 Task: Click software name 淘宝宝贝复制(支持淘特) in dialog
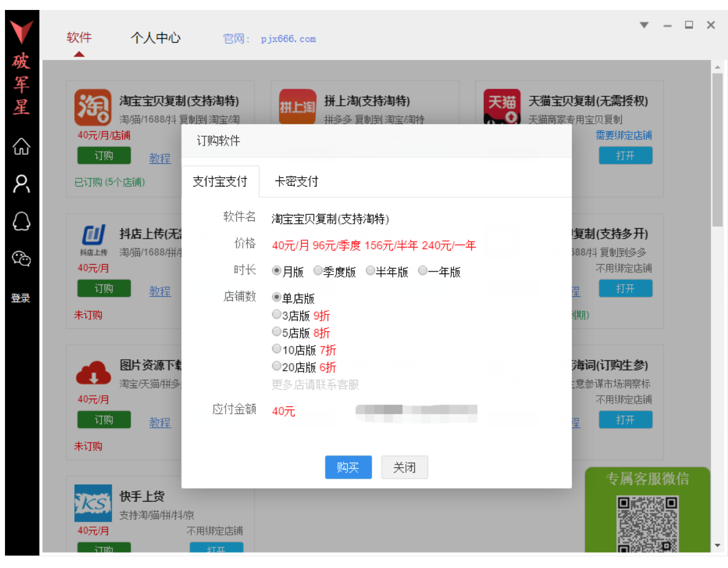[x=330, y=219]
